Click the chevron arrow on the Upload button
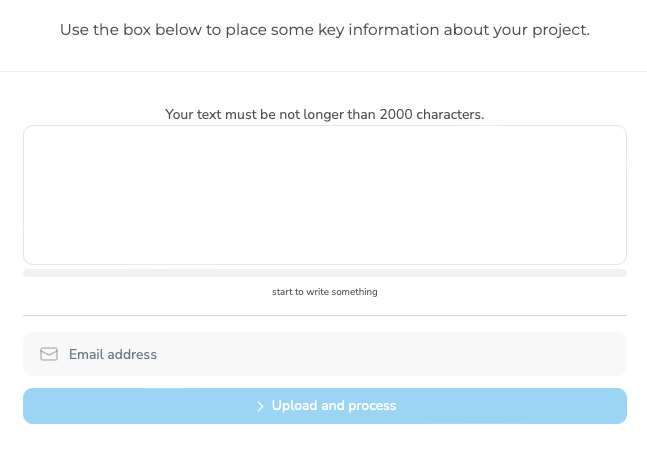 (x=260, y=406)
